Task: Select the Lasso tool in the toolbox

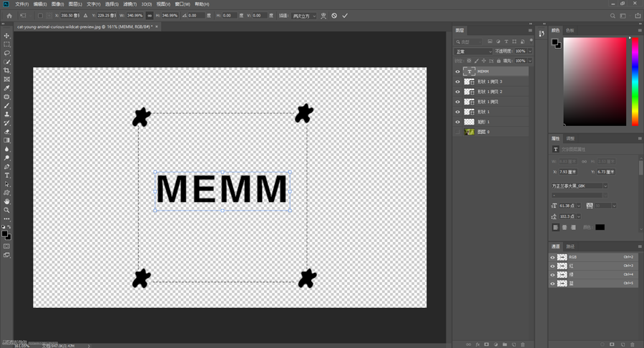Action: click(7, 53)
